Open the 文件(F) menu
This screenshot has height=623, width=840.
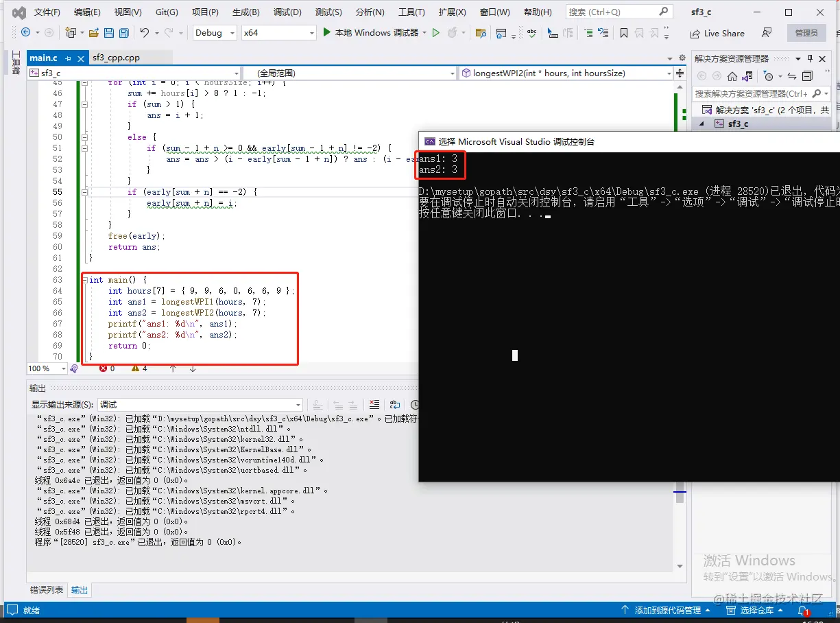tap(47, 12)
